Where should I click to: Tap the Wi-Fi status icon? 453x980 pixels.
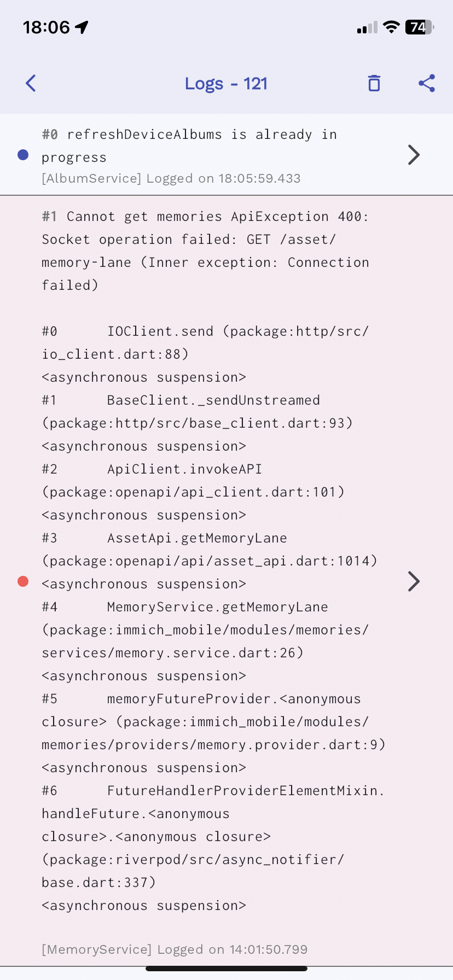click(391, 27)
